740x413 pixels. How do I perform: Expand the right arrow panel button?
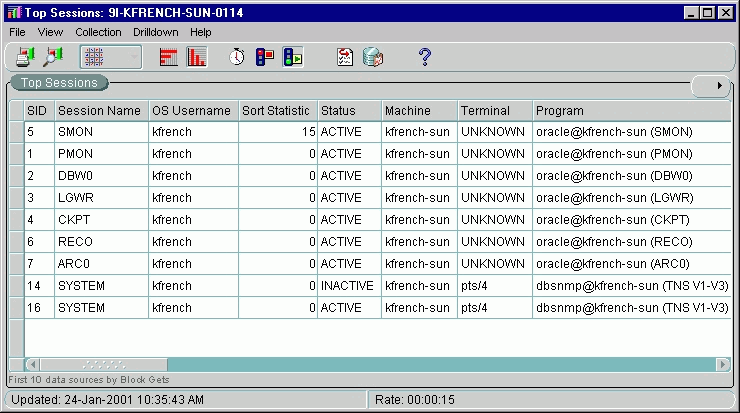click(x=718, y=86)
